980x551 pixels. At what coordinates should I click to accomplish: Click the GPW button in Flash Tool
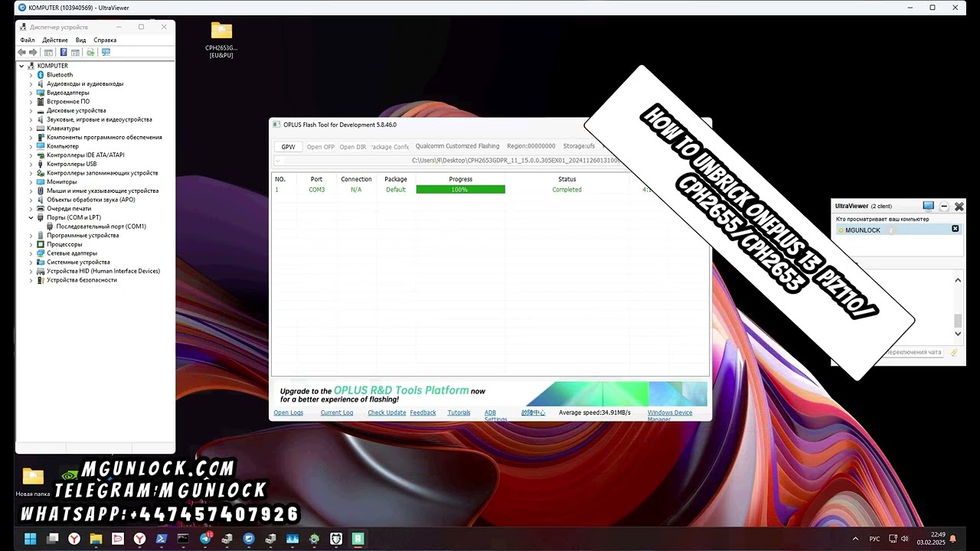[288, 147]
